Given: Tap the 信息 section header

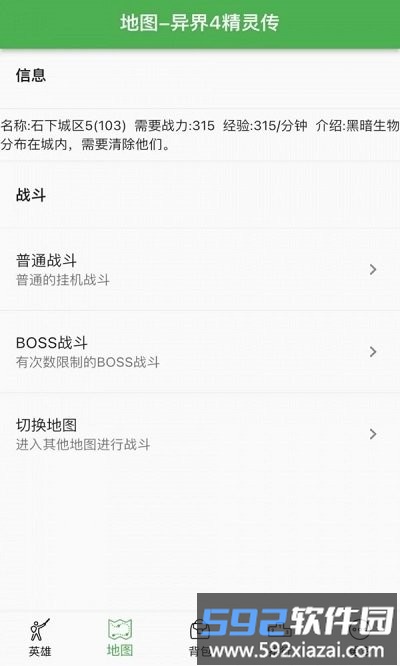Looking at the screenshot, I should point(31,75).
